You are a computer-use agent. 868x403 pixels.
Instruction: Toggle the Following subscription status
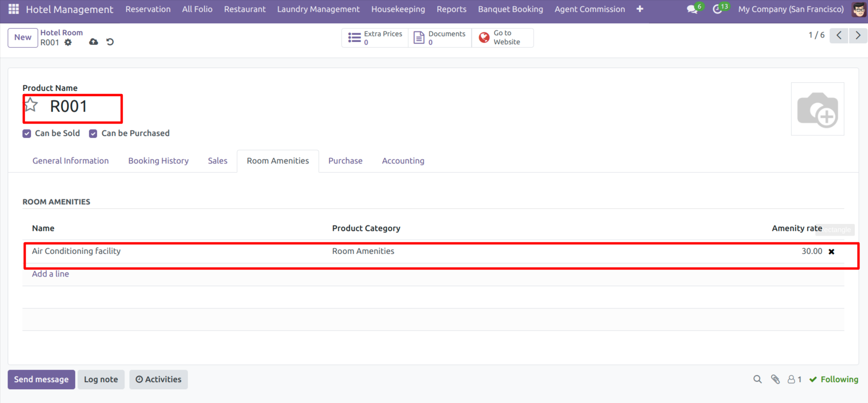834,379
